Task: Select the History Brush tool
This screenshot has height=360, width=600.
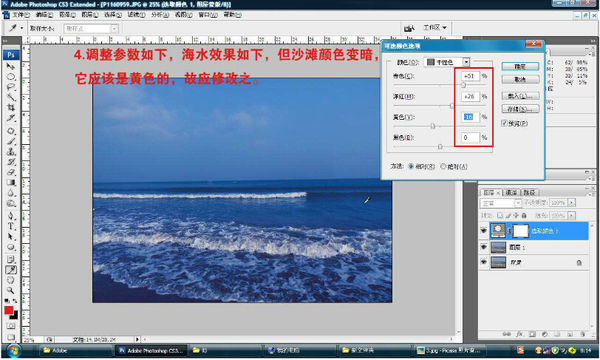Action: coord(11,162)
